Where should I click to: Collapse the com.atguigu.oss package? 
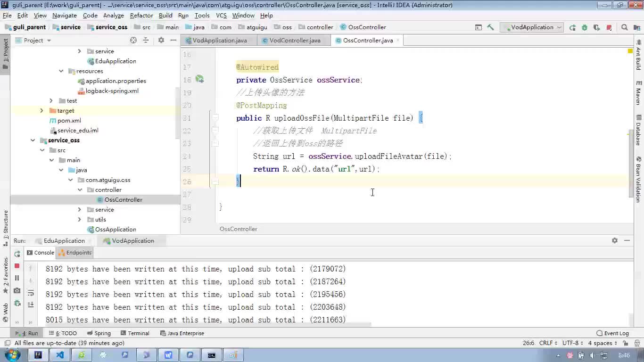tap(70, 180)
